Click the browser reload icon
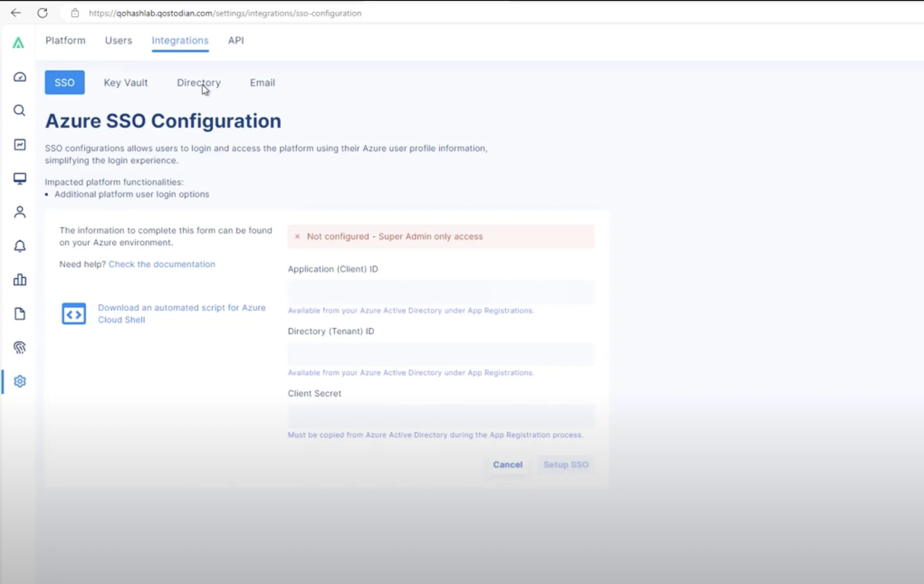 [43, 13]
